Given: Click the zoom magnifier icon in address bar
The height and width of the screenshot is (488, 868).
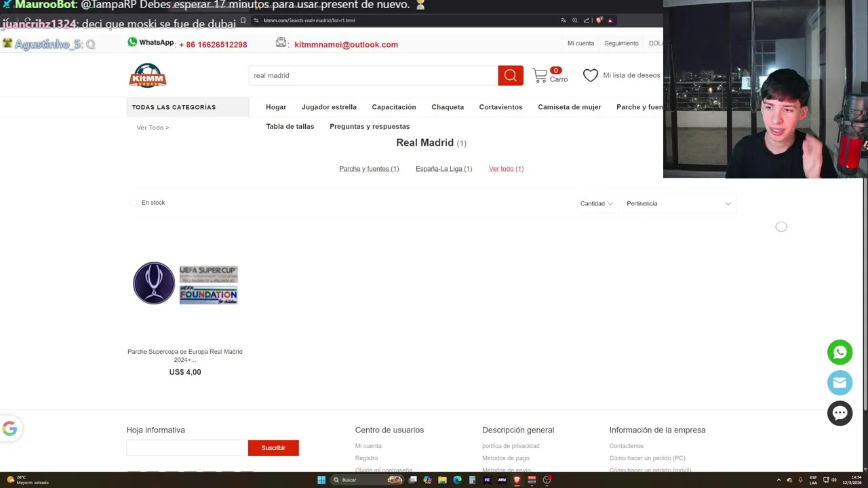Looking at the screenshot, I should 575,20.
